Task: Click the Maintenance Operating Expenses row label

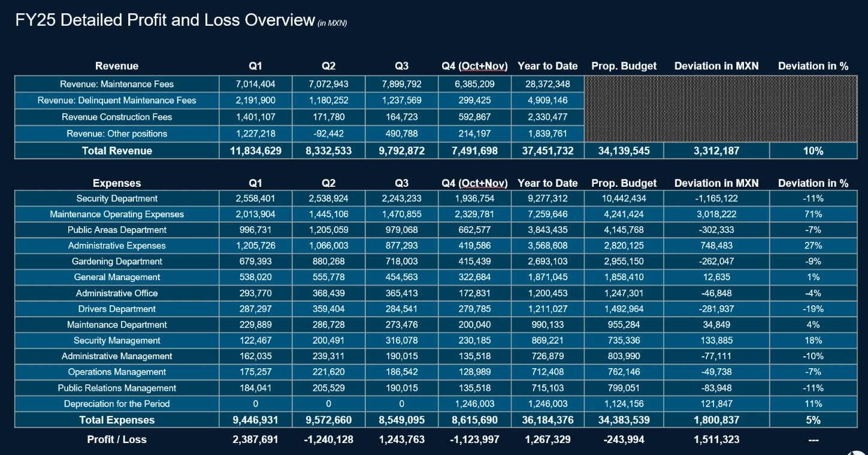Action: [x=117, y=214]
